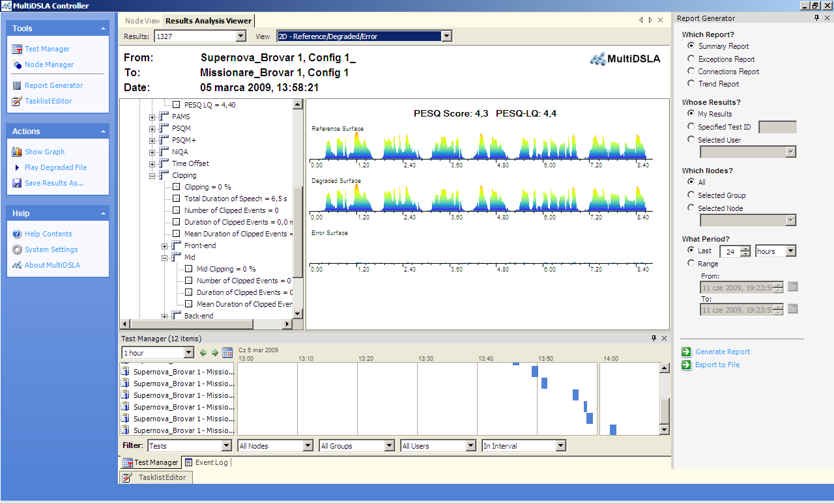
Task: Expand the PAMS tree node
Action: [x=152, y=117]
